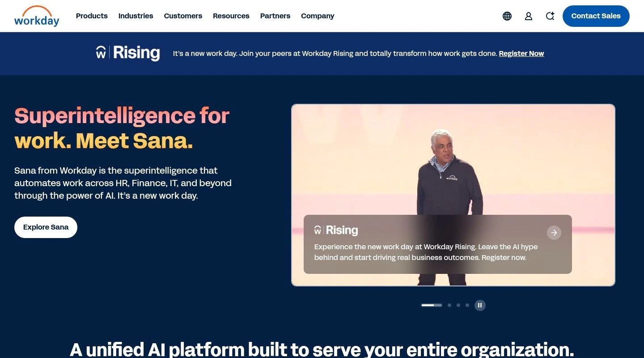Expand the Resources menu
644x358 pixels.
pyautogui.click(x=231, y=16)
